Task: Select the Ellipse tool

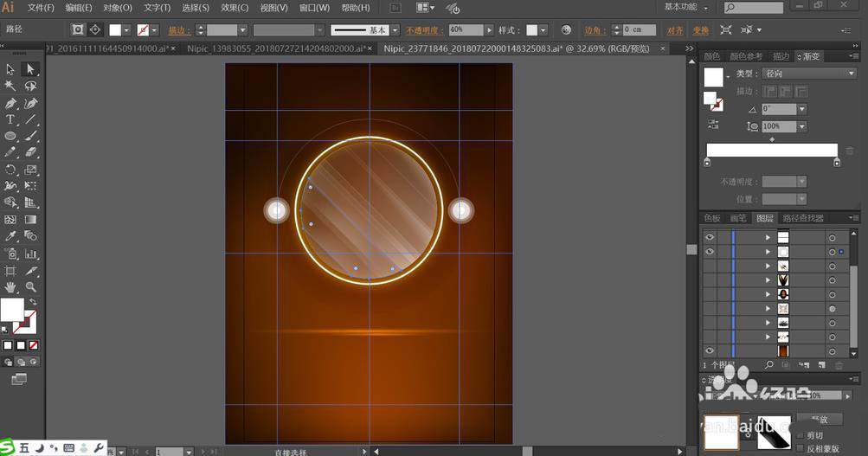Action: point(10,136)
